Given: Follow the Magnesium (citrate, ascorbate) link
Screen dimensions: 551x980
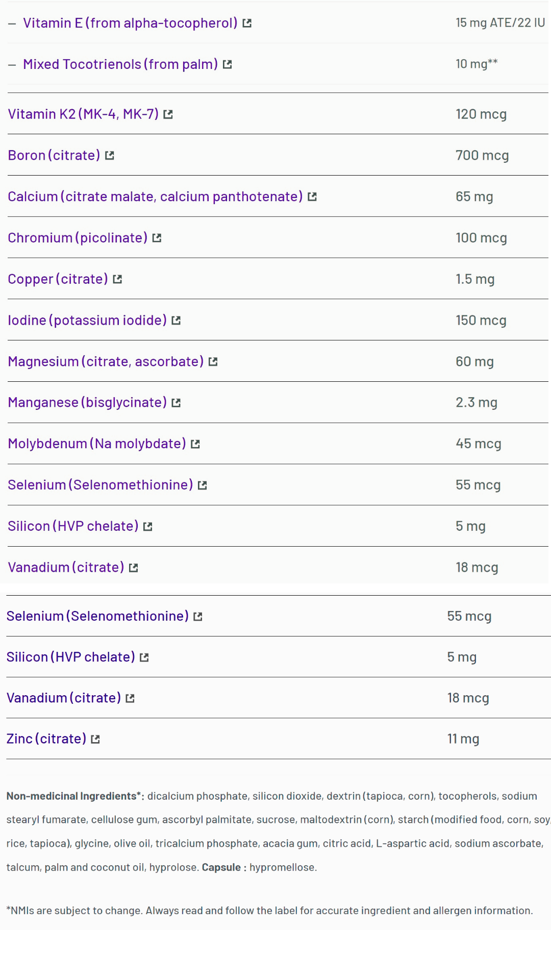Looking at the screenshot, I should (x=106, y=361).
